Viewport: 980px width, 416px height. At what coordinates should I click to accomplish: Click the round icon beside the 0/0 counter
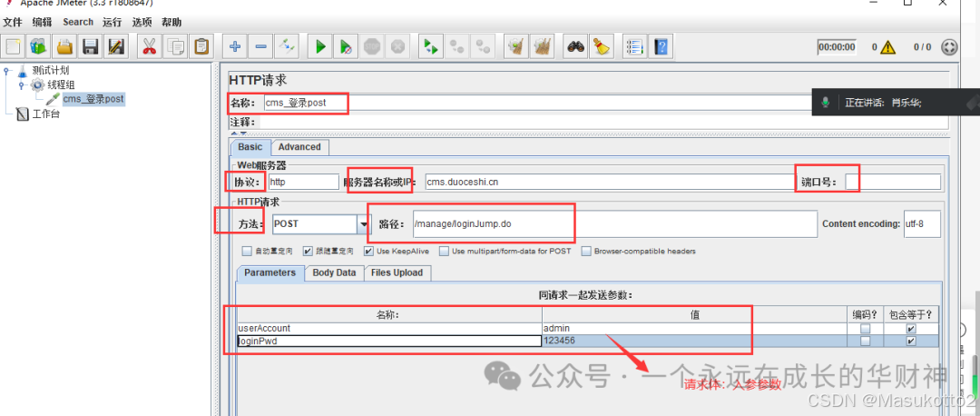(949, 47)
